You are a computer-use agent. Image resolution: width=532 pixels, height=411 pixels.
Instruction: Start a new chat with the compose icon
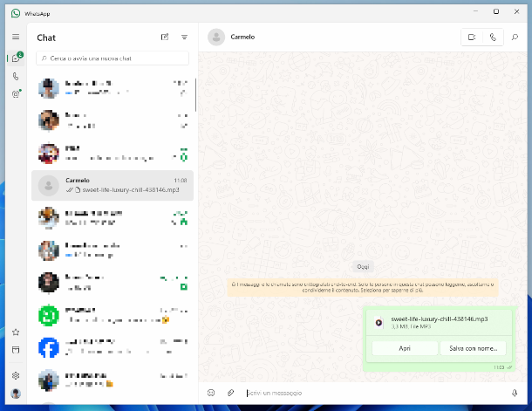tap(165, 37)
